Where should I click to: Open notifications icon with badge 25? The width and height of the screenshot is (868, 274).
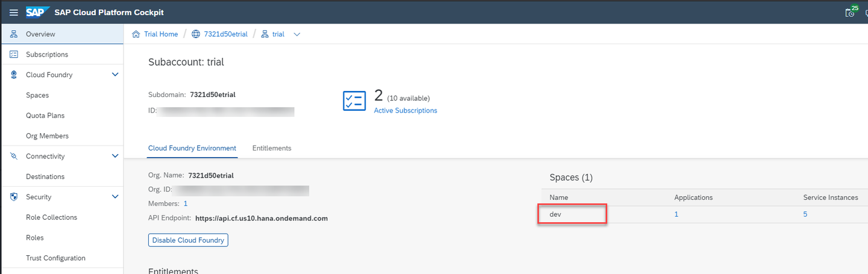pyautogui.click(x=851, y=11)
